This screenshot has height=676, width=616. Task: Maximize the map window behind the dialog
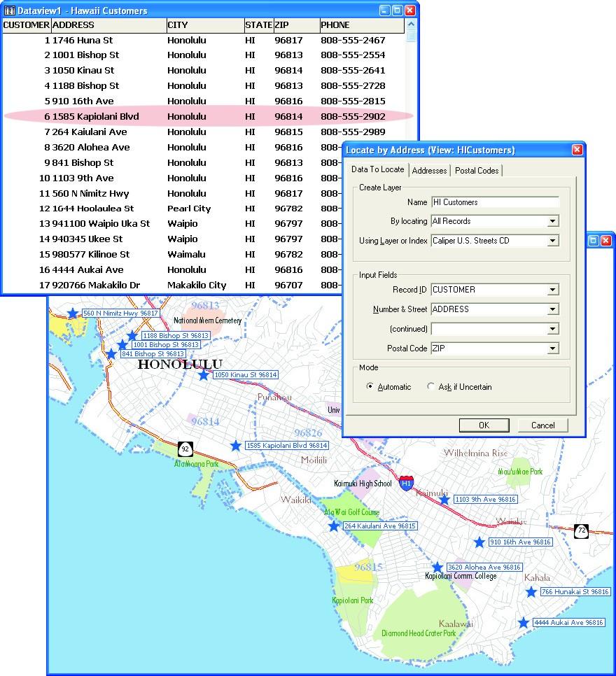593,241
